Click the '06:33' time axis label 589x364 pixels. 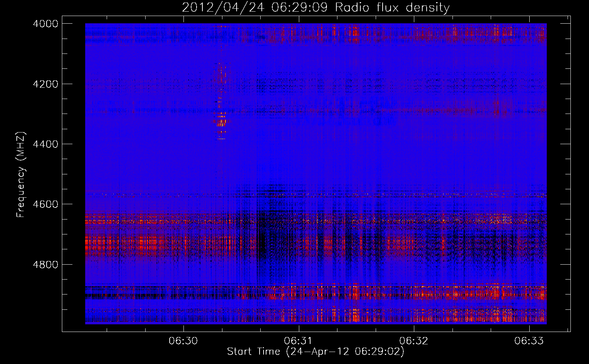[x=529, y=341]
